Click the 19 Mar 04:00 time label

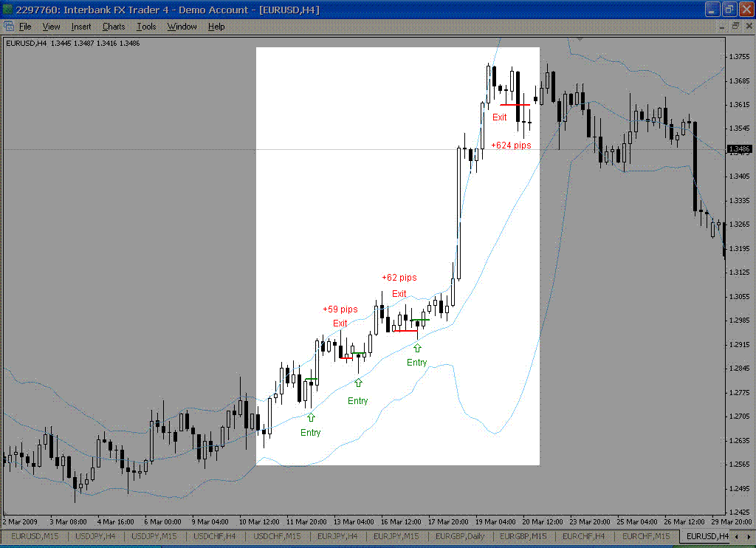[495, 521]
